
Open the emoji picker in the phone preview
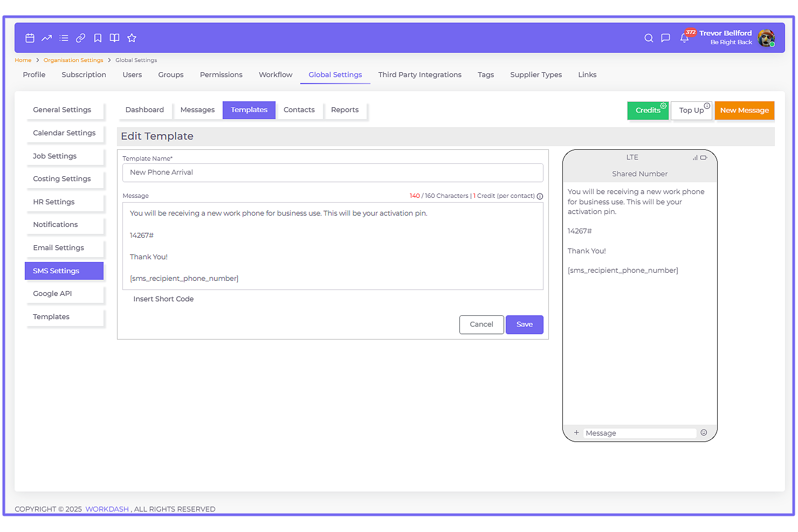click(704, 432)
